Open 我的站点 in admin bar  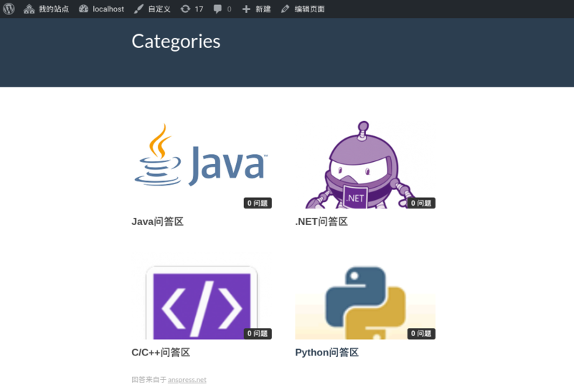[x=46, y=9]
